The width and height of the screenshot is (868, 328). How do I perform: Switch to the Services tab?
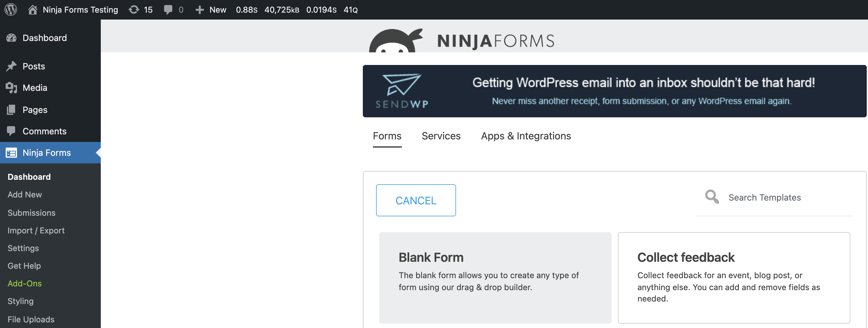(x=441, y=136)
